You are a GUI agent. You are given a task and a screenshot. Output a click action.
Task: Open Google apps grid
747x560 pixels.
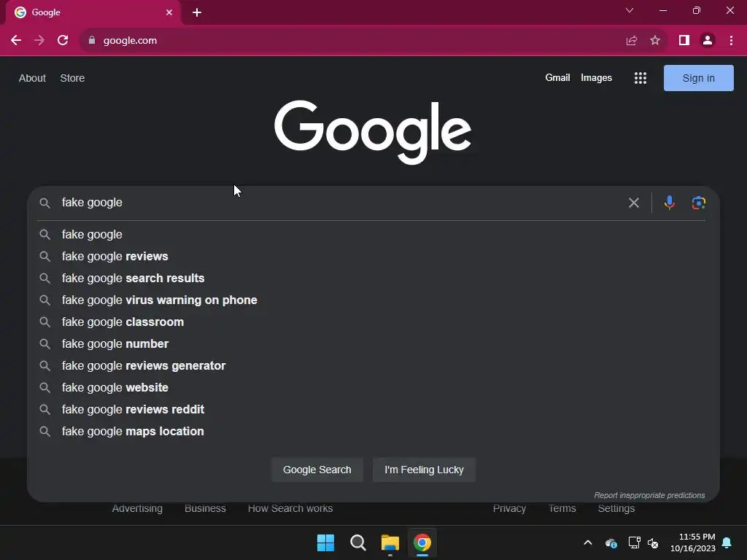(640, 78)
